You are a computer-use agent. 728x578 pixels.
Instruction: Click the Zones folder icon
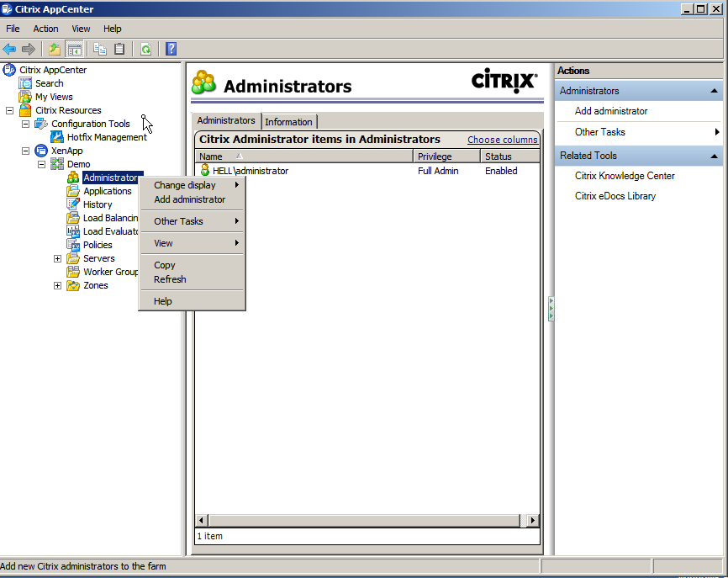click(73, 285)
